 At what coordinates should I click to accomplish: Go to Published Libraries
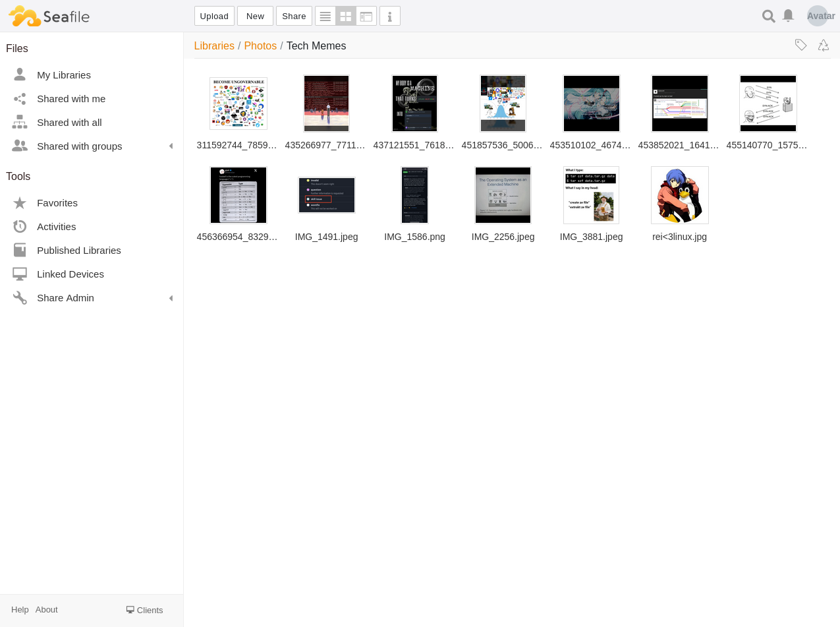pos(79,251)
